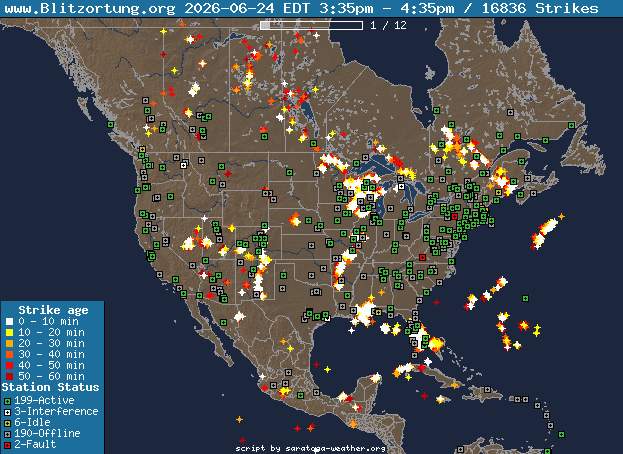
Task: Click the '3:35pm - 4:35pm' time range
Action: point(387,8)
